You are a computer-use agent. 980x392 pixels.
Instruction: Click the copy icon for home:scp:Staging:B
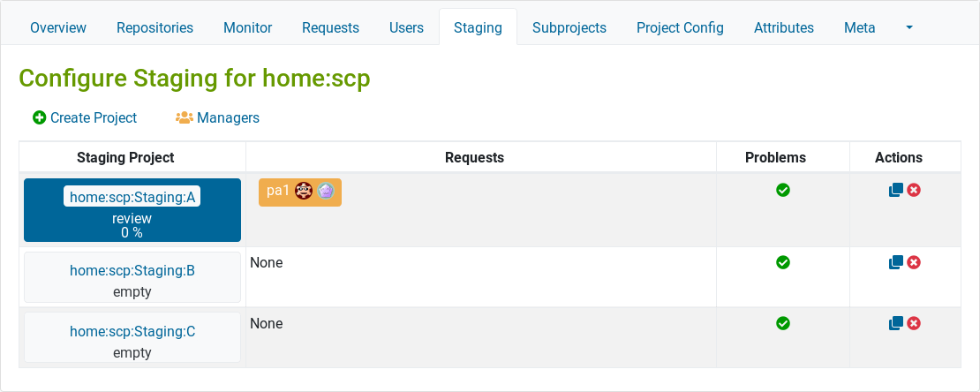896,262
